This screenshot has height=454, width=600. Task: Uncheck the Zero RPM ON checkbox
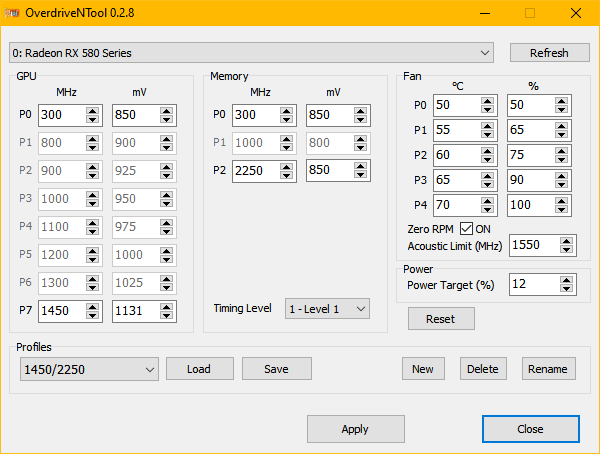466,229
